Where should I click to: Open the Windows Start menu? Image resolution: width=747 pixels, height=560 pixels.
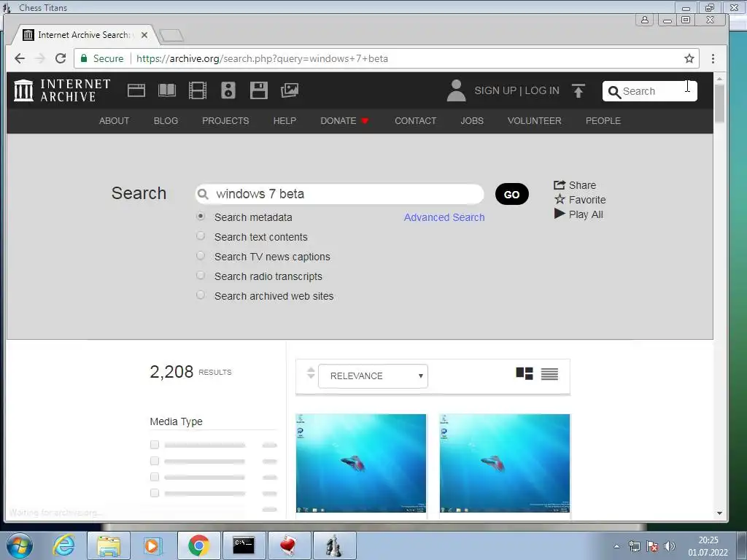point(20,545)
